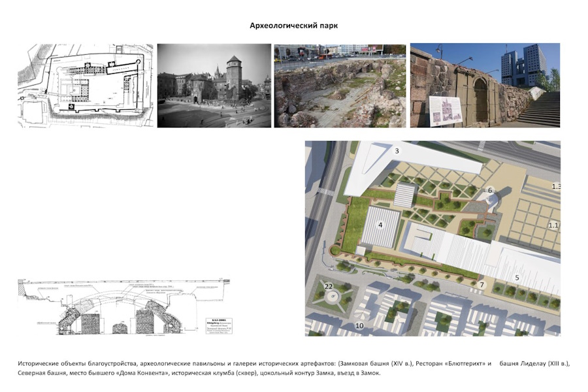The width and height of the screenshot is (588, 392).
Task: Click label 6 on the site plan
Action: (489, 190)
